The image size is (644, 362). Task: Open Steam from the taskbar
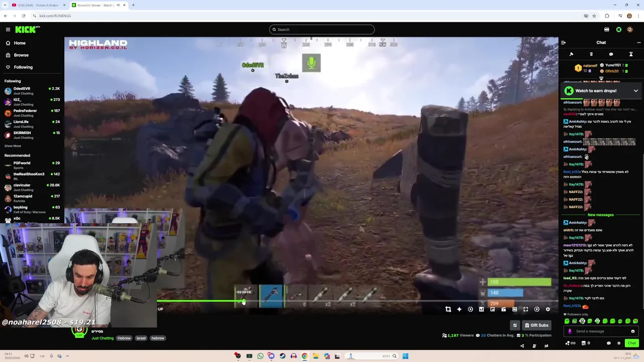pyautogui.click(x=282, y=356)
